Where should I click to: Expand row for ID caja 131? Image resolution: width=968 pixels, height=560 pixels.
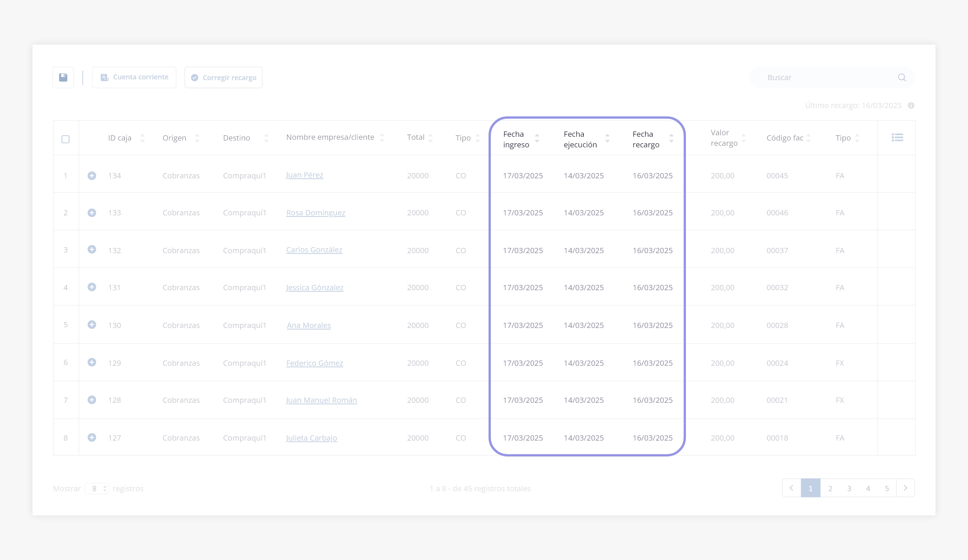coord(92,287)
